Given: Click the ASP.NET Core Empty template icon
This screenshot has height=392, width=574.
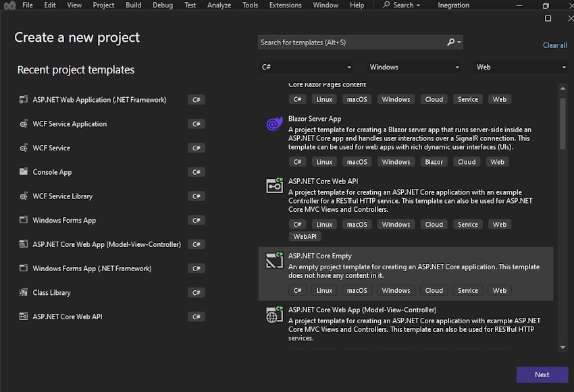Looking at the screenshot, I should point(274,260).
